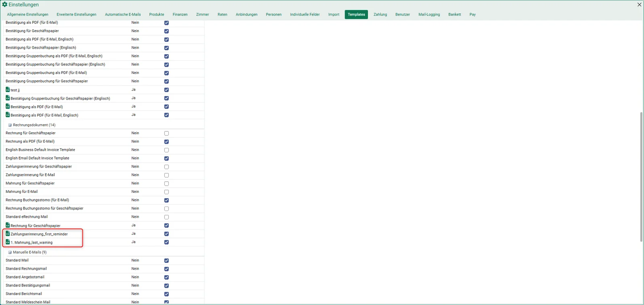Viewport: 644px width, 305px height.
Task: Uncheck 'Standard Angebotsmail' checkbox
Action: click(166, 277)
